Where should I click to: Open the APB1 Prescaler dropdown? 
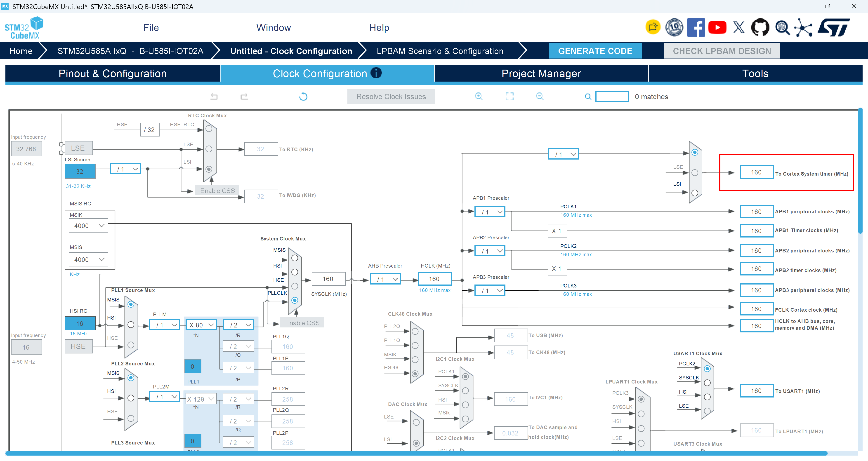[490, 212]
